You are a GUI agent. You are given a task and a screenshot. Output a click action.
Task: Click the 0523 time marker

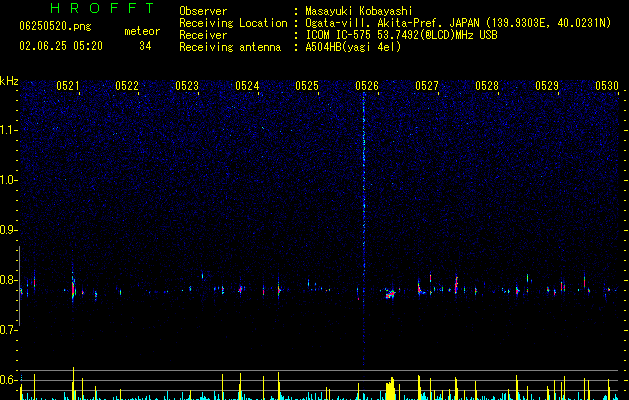(x=187, y=86)
